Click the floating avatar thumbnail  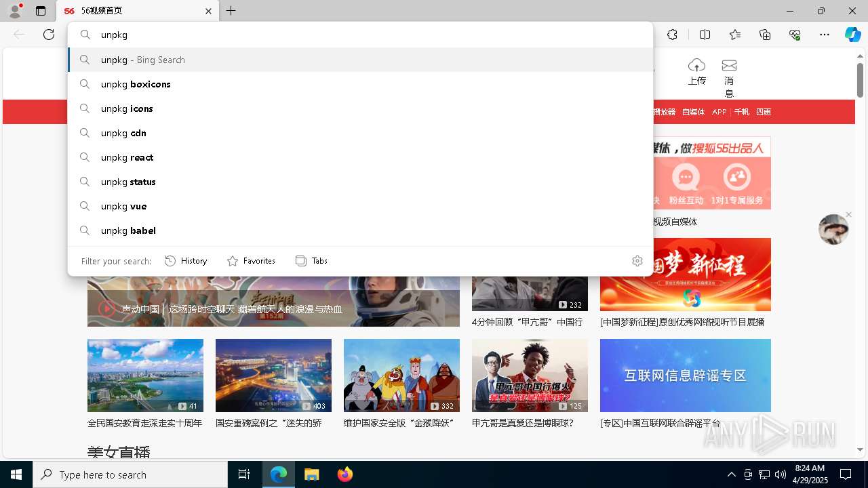click(x=833, y=229)
